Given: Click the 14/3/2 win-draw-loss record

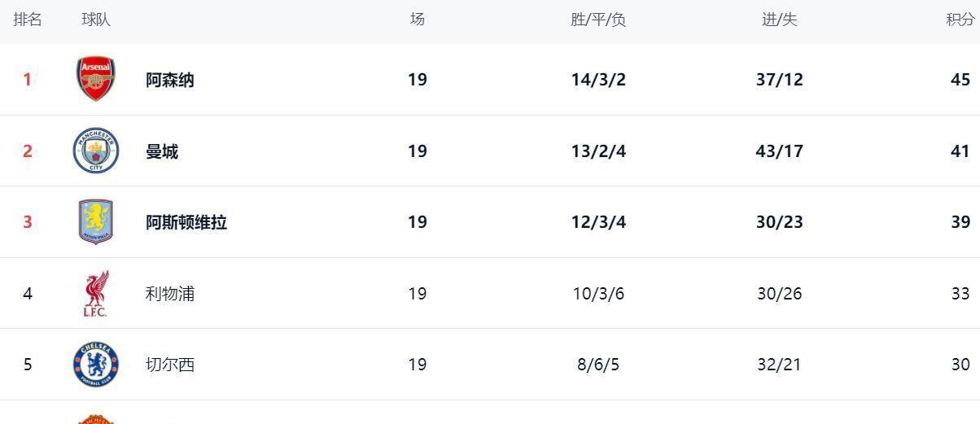Looking at the screenshot, I should [598, 80].
